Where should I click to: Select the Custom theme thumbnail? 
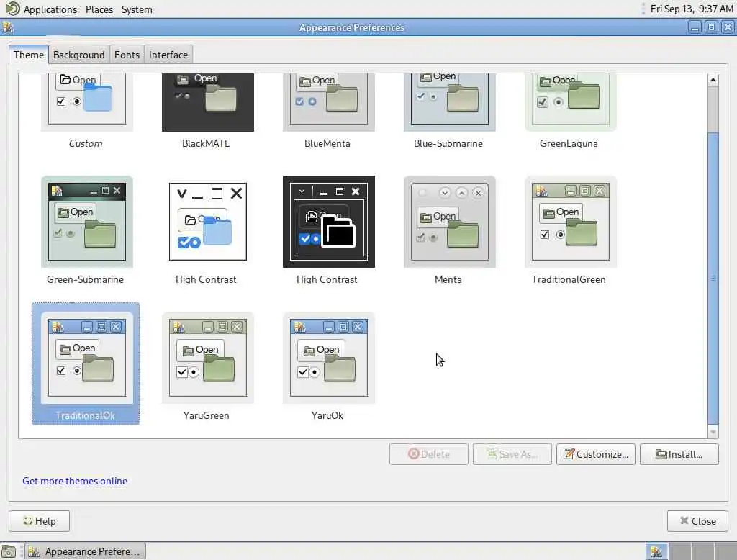pos(87,102)
